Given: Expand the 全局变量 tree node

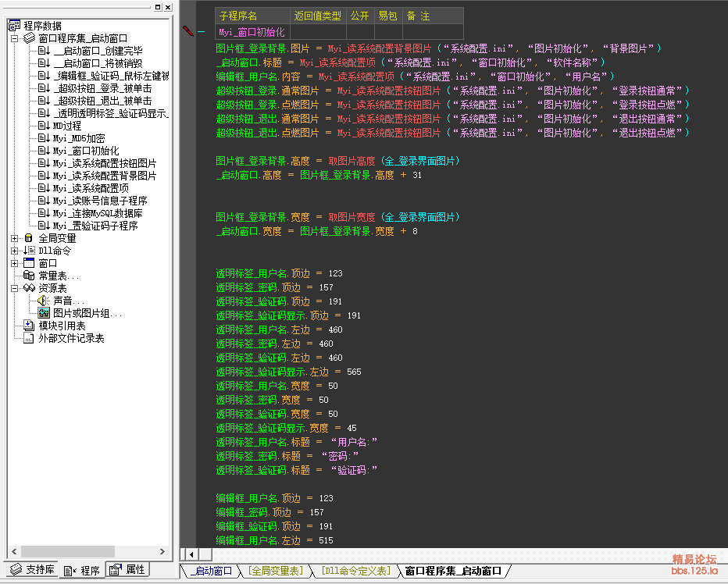Looking at the screenshot, I should coord(15,238).
